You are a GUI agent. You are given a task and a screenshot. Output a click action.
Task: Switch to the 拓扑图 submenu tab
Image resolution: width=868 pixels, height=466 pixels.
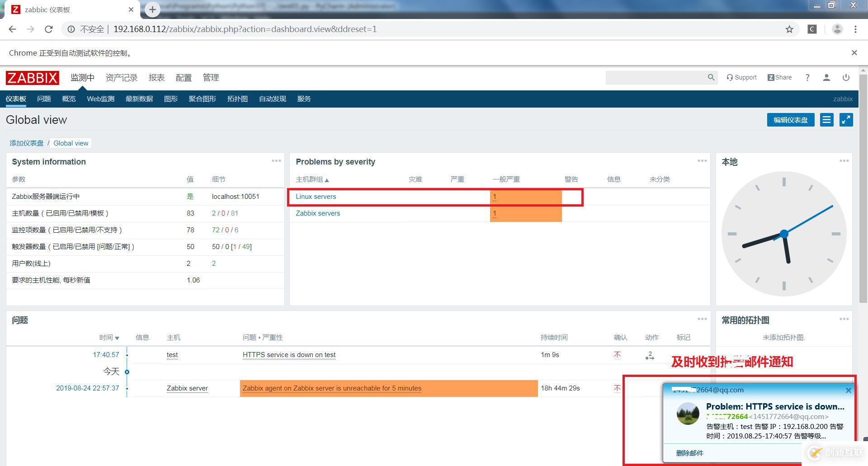pos(237,99)
